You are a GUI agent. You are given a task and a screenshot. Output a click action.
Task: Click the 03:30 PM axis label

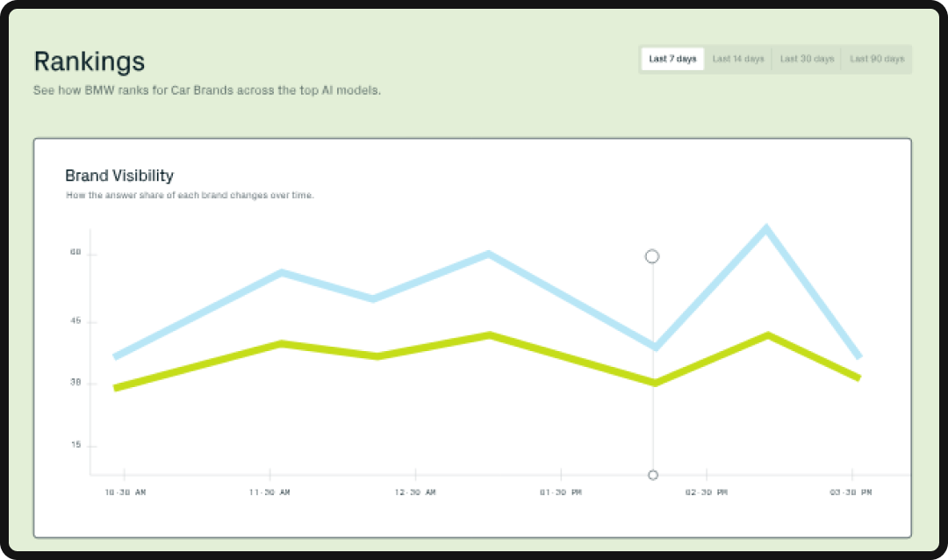tap(851, 492)
